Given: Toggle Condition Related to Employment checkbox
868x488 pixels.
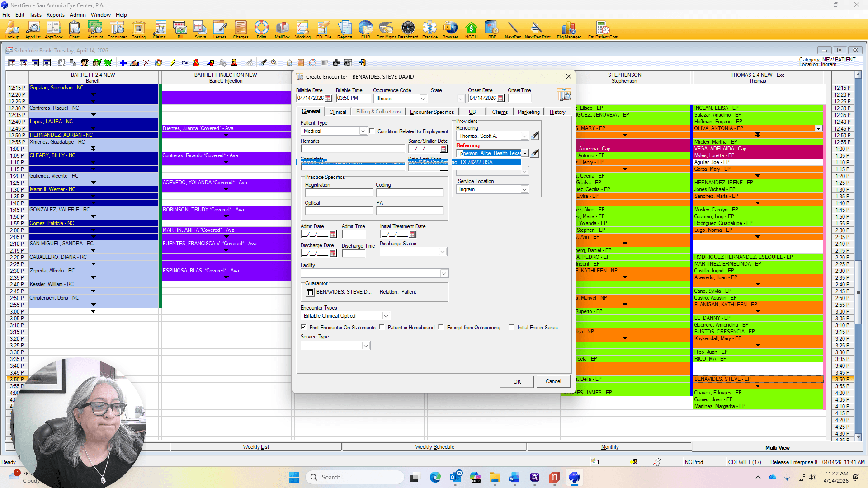Looking at the screenshot, I should pyautogui.click(x=372, y=131).
